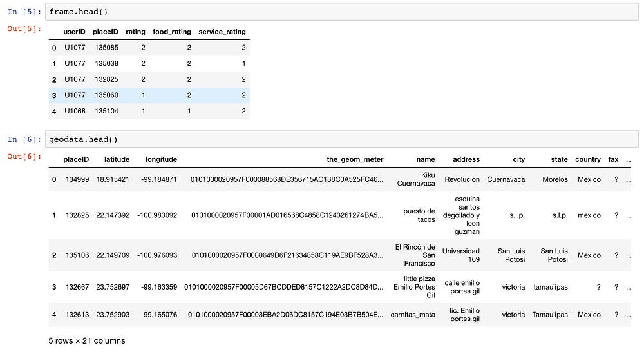Image resolution: width=644 pixels, height=354 pixels.
Task: Click the fax column header
Action: coord(613,159)
